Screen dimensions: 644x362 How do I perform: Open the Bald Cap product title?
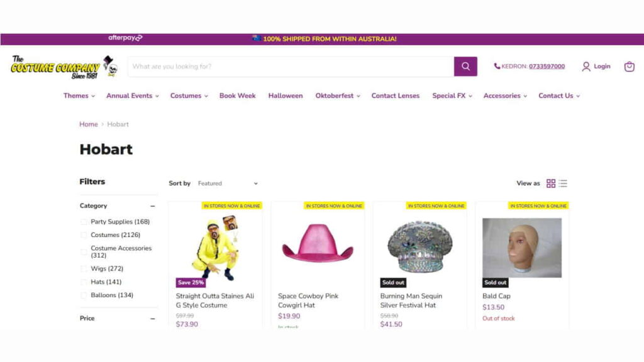(496, 296)
